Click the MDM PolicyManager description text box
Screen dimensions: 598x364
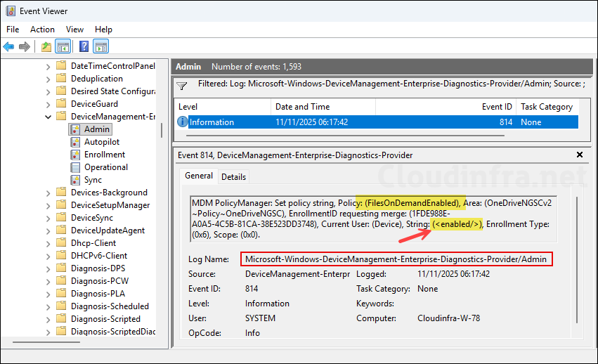click(373, 219)
